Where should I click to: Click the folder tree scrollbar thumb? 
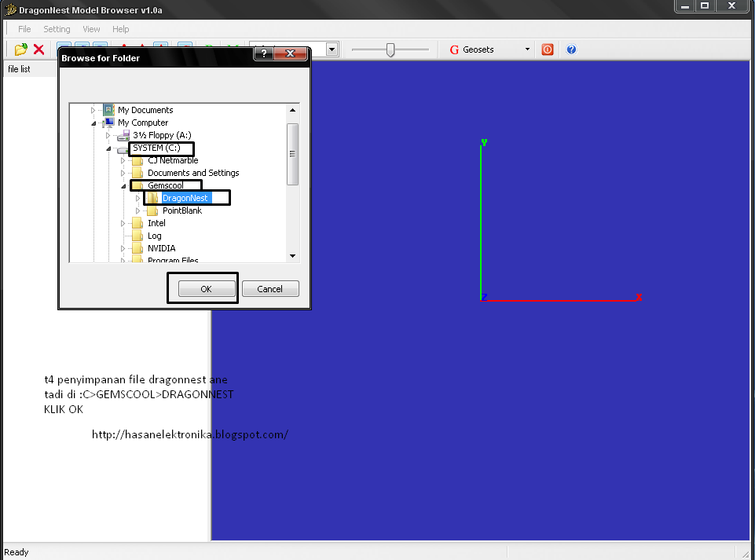tap(293, 154)
